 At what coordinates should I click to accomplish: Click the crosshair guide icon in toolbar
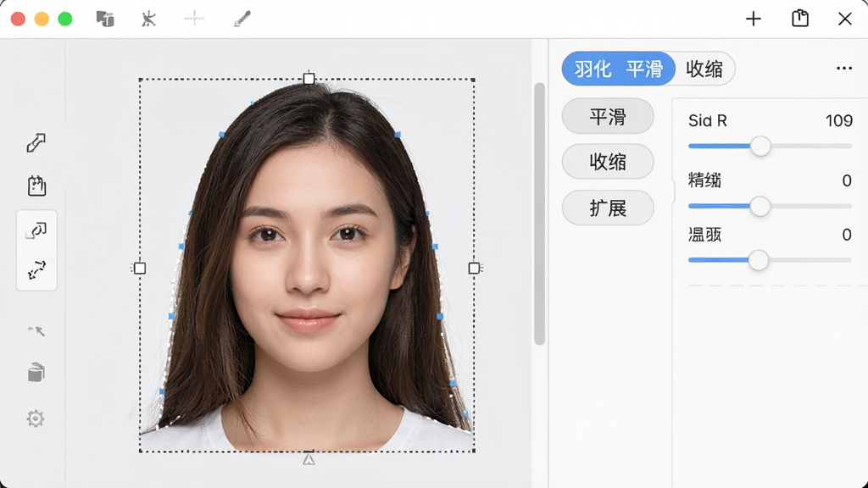(x=194, y=19)
